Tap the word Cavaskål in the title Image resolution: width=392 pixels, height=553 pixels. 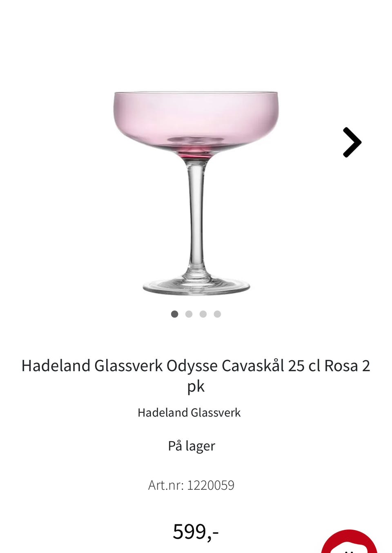coord(253,366)
